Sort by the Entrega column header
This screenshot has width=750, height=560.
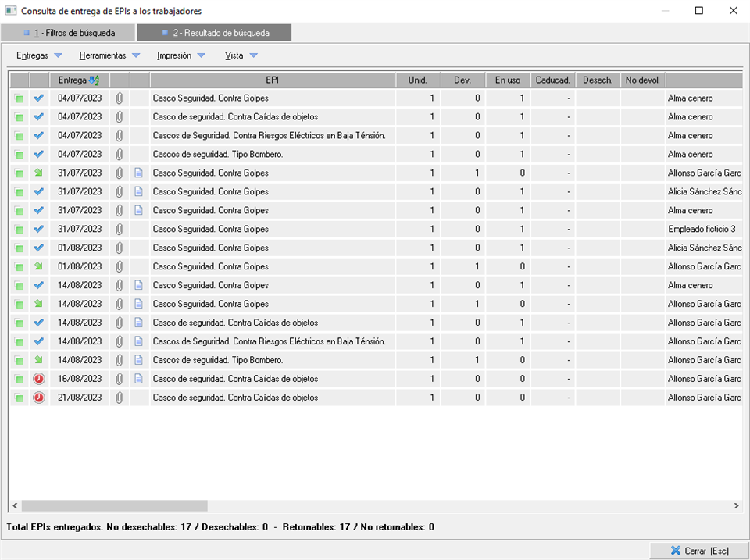point(80,80)
